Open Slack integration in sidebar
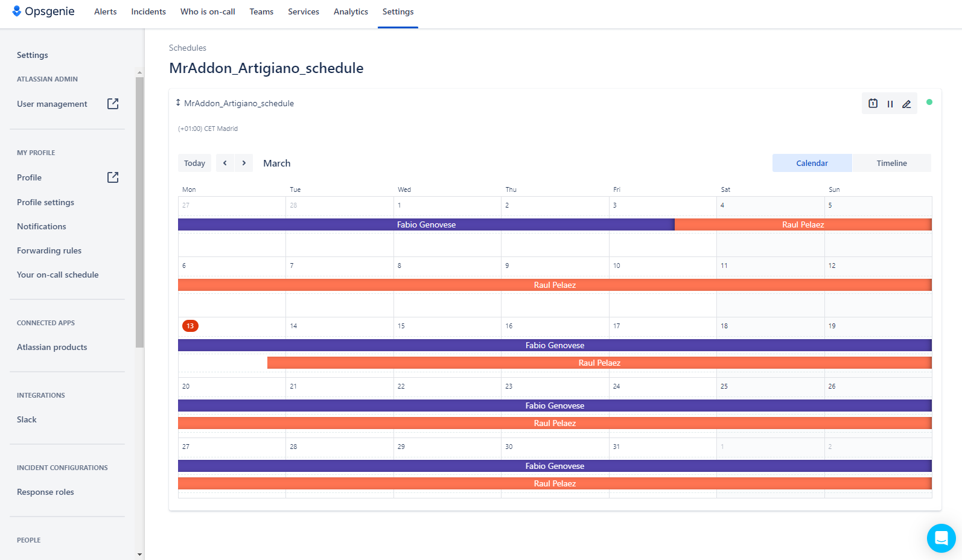This screenshot has width=962, height=560. [x=27, y=419]
